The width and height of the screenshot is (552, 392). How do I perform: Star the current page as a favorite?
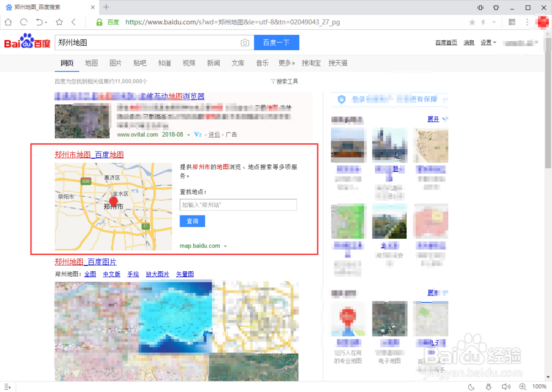471,22
